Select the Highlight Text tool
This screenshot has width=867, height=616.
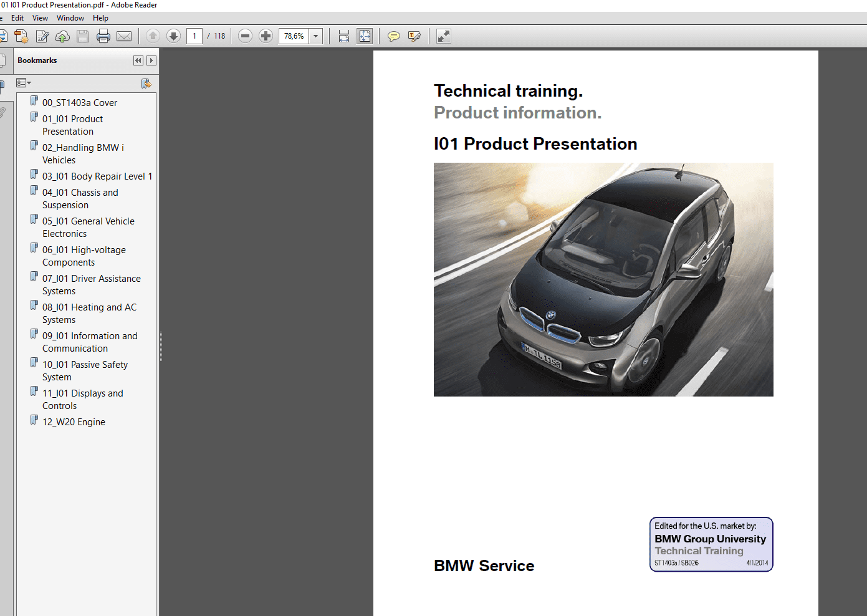414,36
